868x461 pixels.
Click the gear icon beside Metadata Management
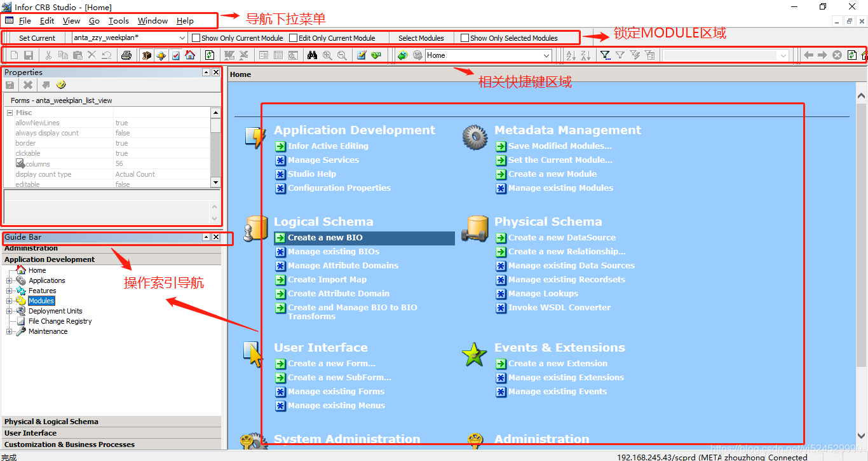(475, 137)
